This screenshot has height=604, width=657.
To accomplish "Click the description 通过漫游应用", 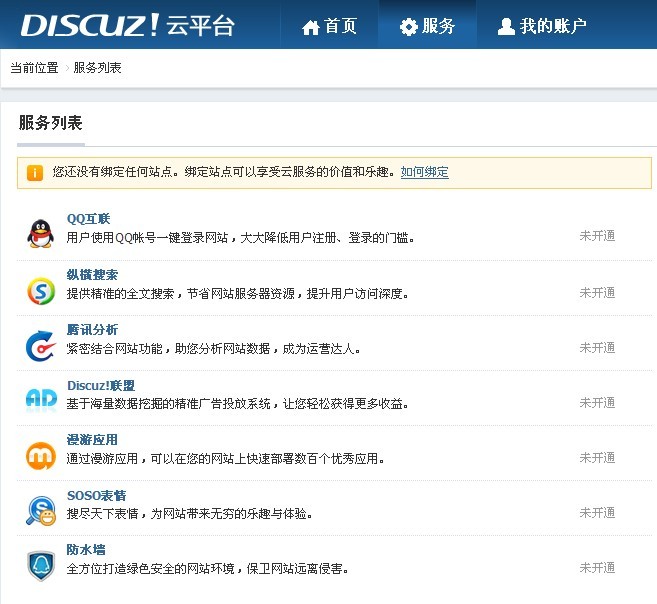I will [225, 459].
